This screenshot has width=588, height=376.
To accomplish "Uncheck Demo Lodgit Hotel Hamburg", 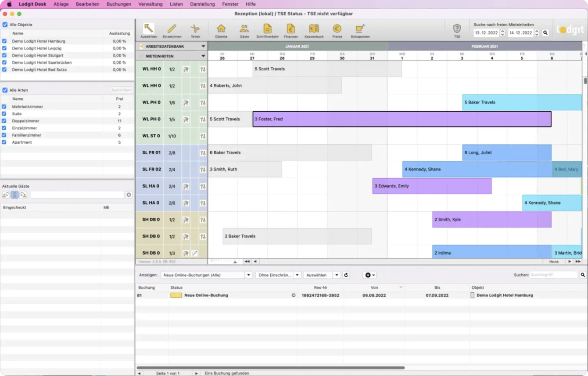I will point(4,41).
